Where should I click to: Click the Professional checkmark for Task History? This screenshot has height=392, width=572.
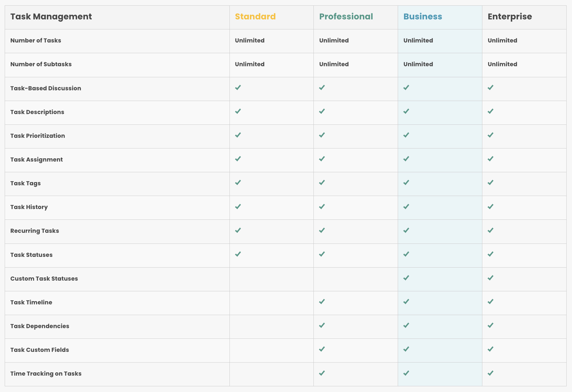point(322,207)
